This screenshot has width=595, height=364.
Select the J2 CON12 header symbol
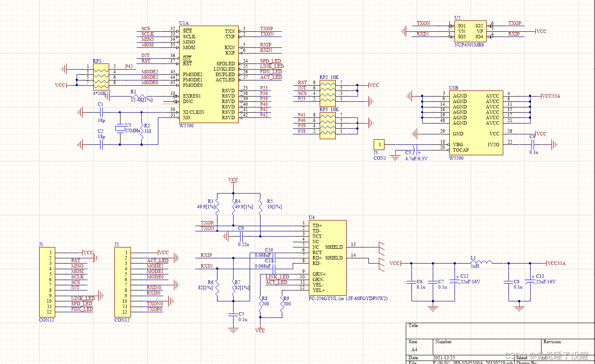coord(122,282)
